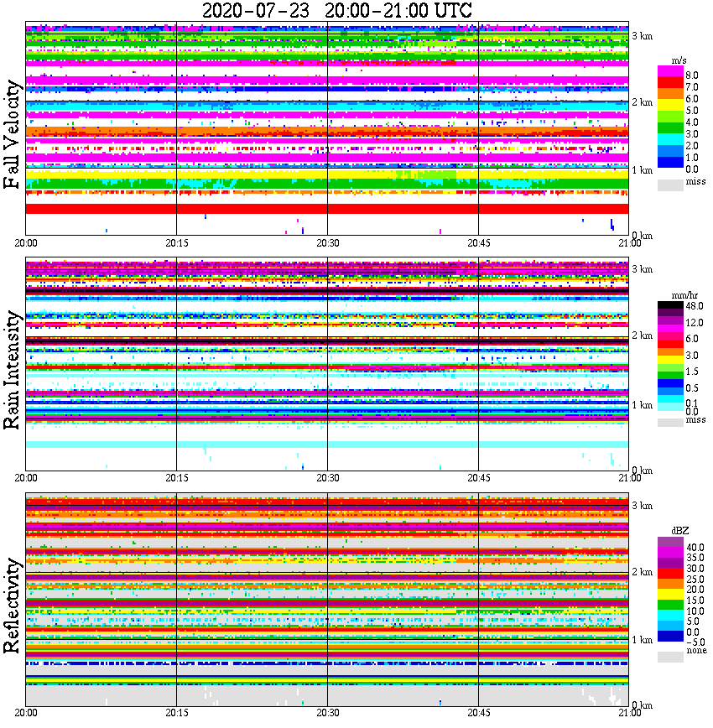Click the '20:15' time tick under the Rain Intensity panel

tap(177, 478)
